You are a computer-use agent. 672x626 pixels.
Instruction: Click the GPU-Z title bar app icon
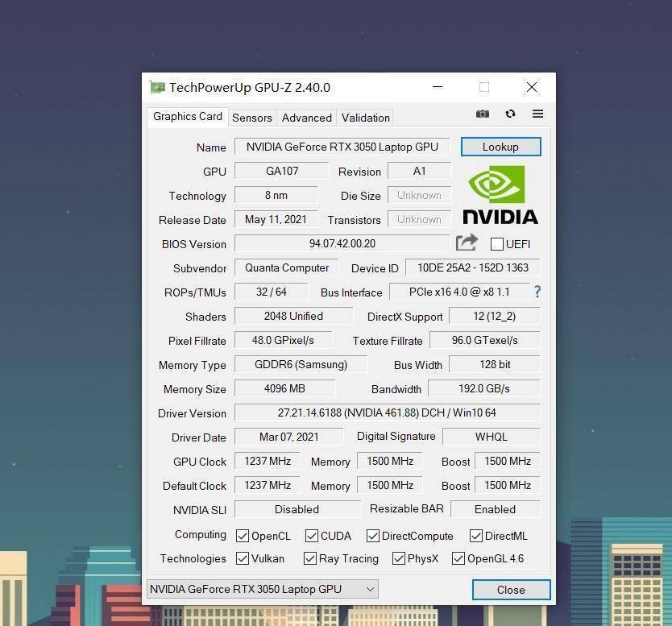[157, 87]
